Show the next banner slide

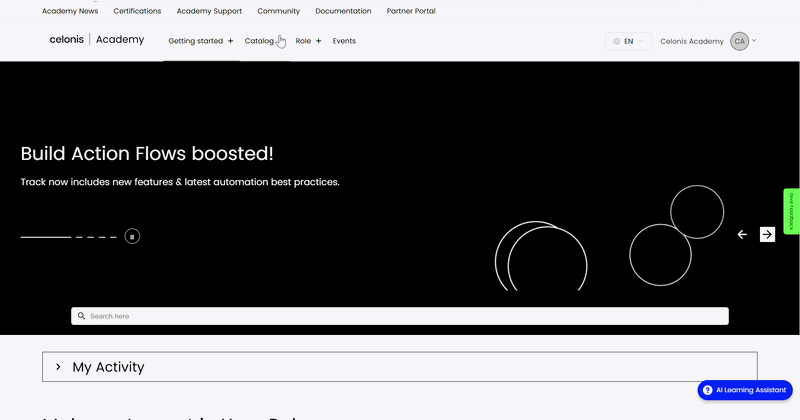pyautogui.click(x=767, y=234)
